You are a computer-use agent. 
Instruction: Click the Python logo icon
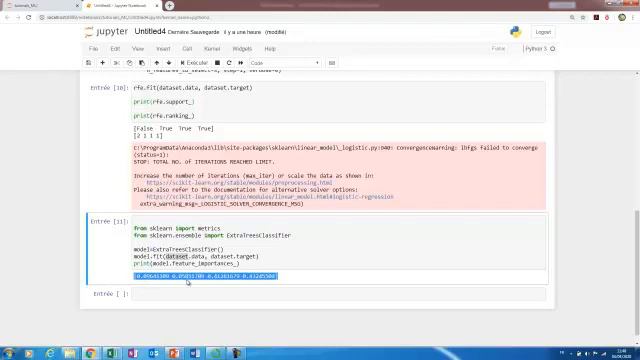[x=516, y=32]
